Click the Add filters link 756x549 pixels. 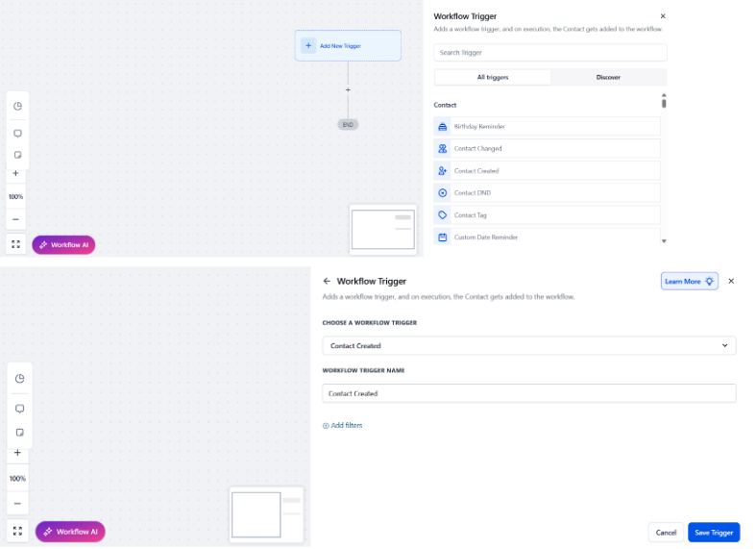(x=343, y=425)
